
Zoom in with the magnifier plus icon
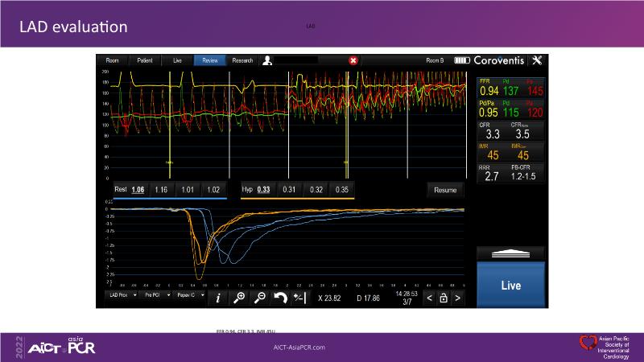click(239, 298)
